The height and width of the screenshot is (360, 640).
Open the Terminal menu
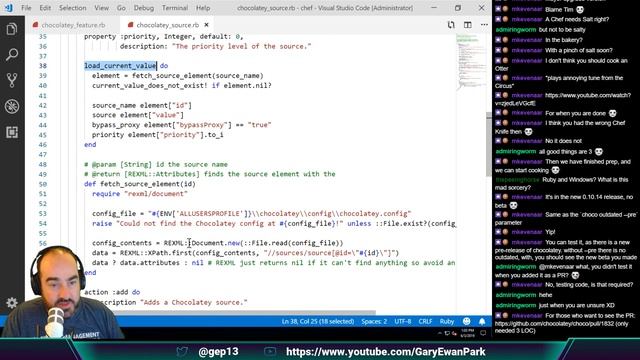tap(175, 8)
